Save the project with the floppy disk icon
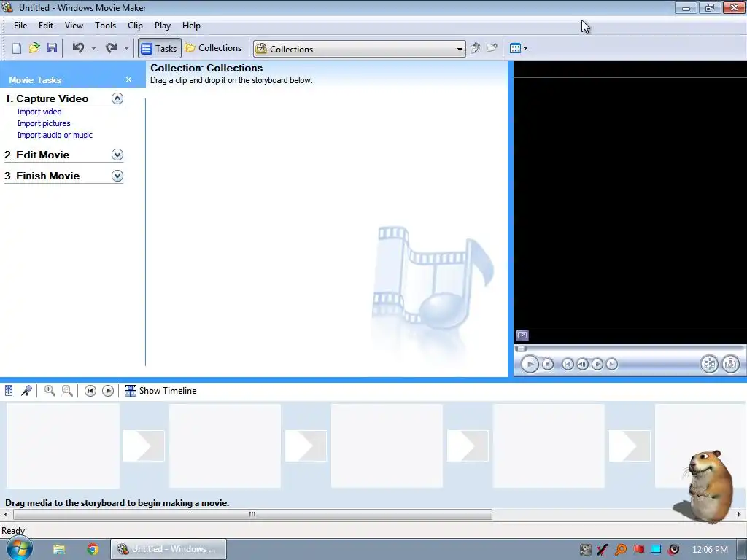 click(x=52, y=48)
